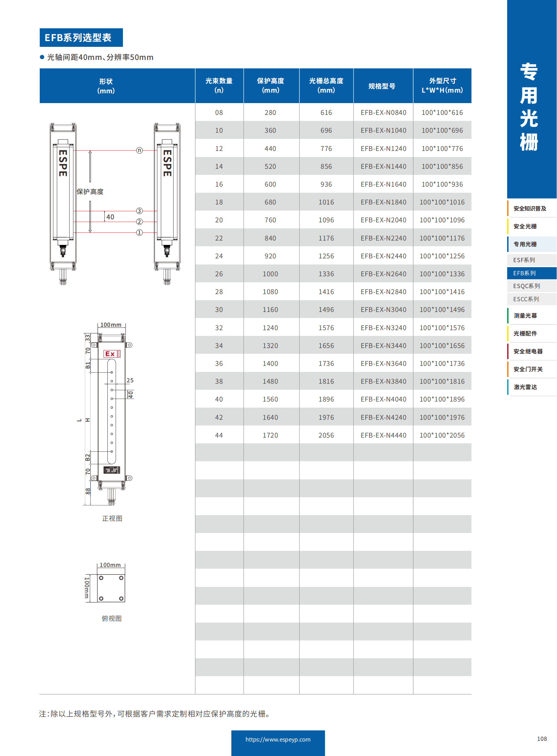Screen dimensions: 557x756
Task: Click total height value 1576
Action: (x=326, y=328)
